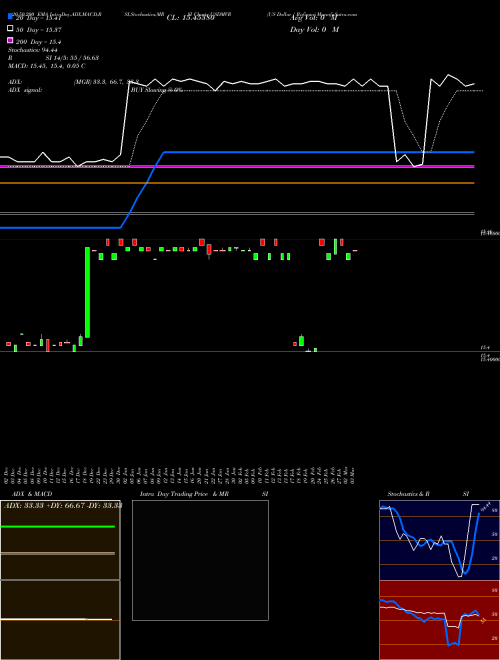The width and height of the screenshot is (500, 660).
Task: Select the '50 Day = 15.37' label
Action: coord(39,30)
